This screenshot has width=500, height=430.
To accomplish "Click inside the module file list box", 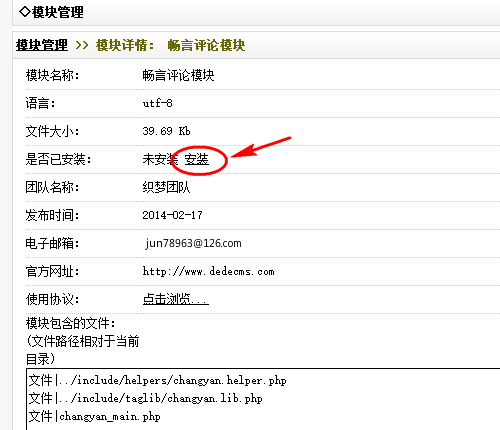I will (263, 399).
